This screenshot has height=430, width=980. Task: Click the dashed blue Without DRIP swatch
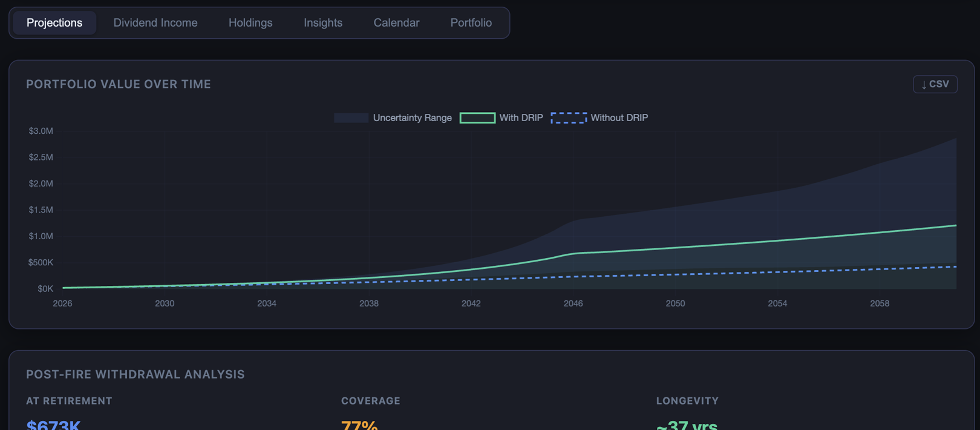pos(569,118)
